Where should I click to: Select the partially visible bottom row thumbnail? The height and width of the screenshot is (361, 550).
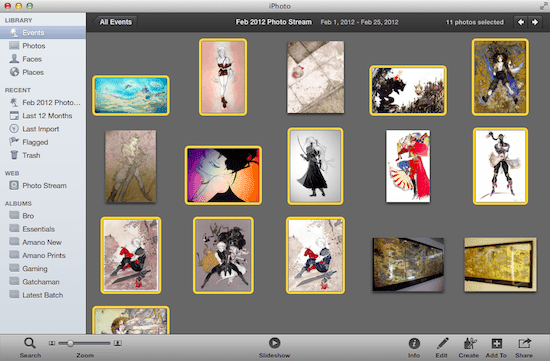click(131, 320)
